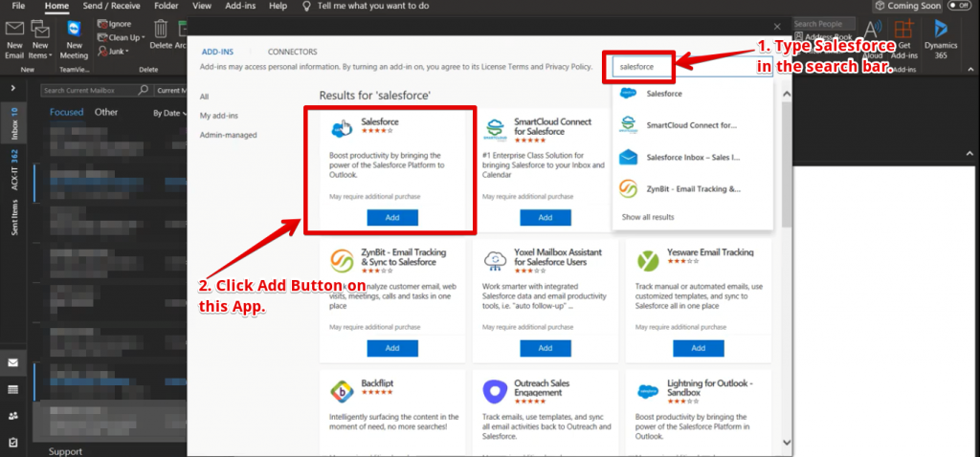Click the Ignore conversation icon

coord(102,24)
